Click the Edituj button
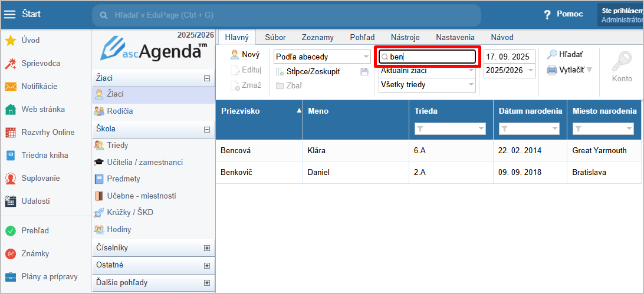 (x=246, y=70)
